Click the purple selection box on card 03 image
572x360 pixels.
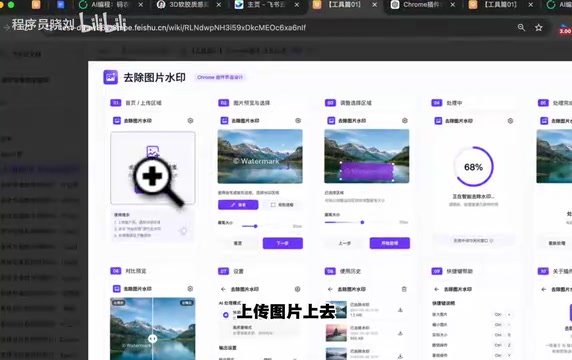pos(367,171)
